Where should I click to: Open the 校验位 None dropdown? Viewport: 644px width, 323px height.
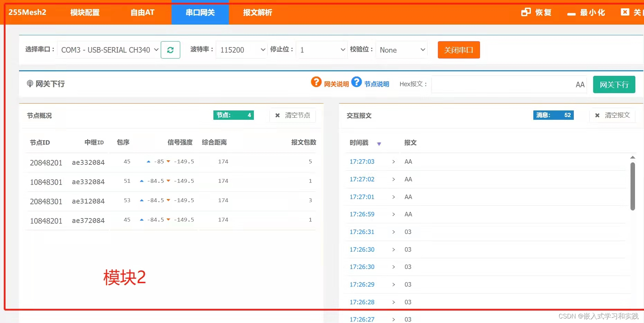pos(402,50)
